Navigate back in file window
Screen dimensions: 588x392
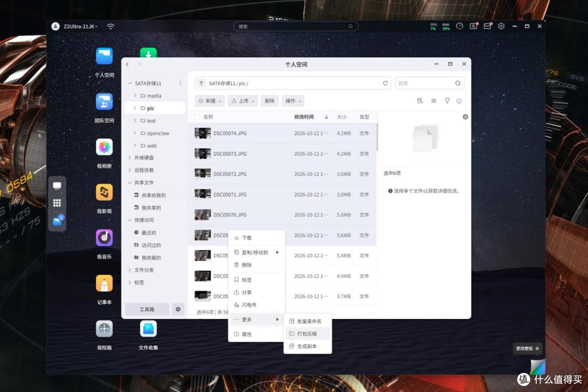click(x=127, y=65)
